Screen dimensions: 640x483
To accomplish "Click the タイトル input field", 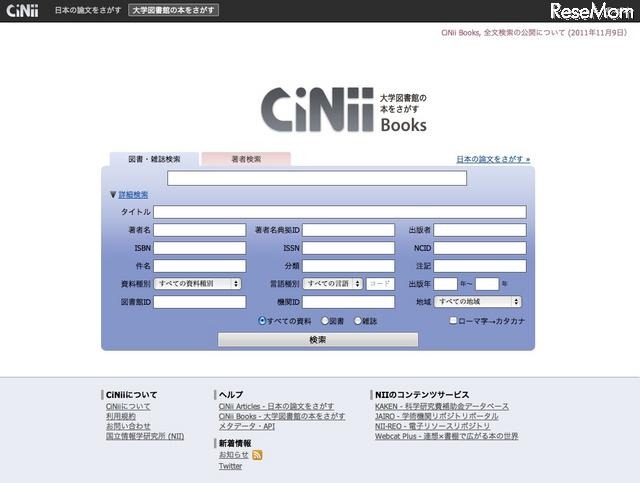I will pyautogui.click(x=340, y=212).
